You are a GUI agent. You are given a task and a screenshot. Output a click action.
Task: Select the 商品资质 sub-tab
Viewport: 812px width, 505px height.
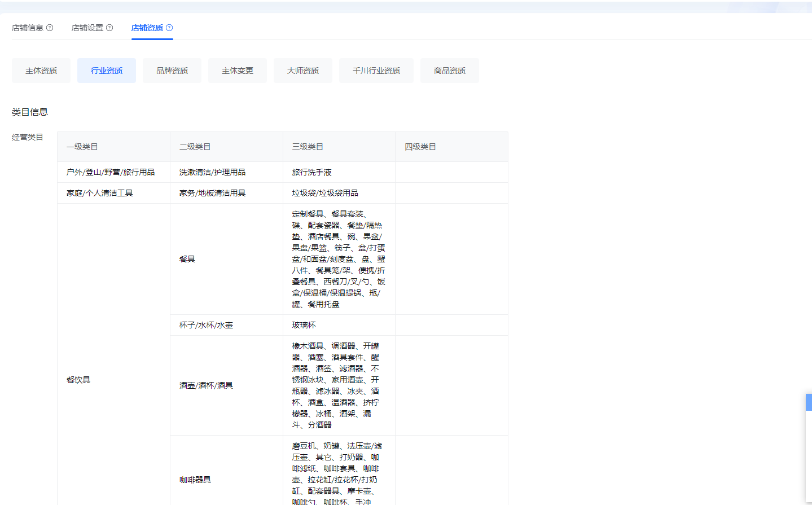click(x=450, y=71)
